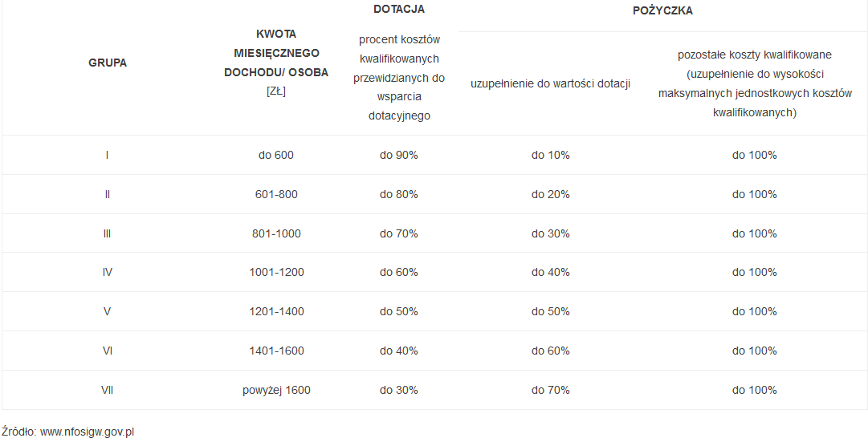
Task: Select the 'do 600' income cell
Action: (275, 156)
